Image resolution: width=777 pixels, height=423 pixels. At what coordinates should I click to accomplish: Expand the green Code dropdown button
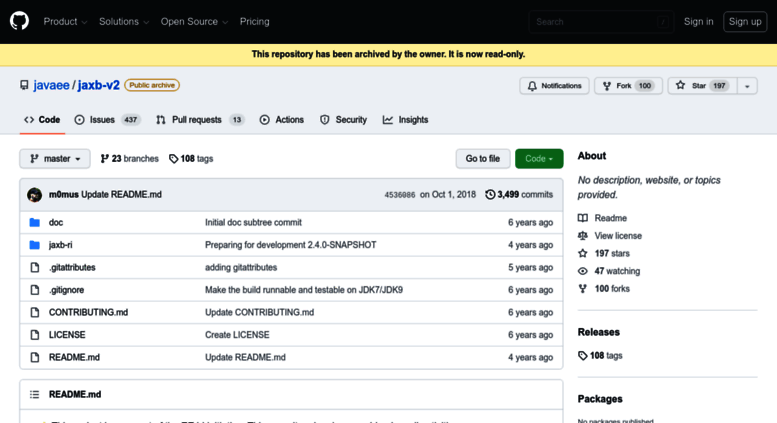click(x=539, y=159)
